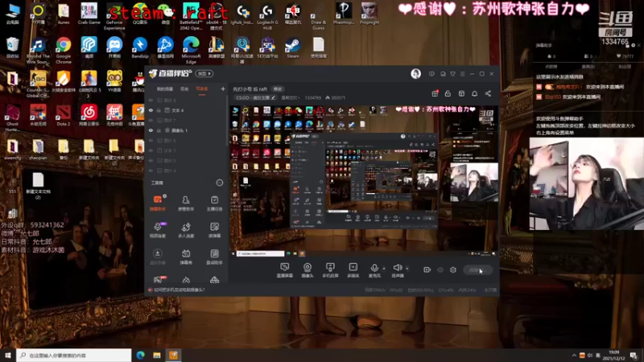This screenshot has width=644, height=362.
Task: Open the 读弹幕 tool
Action: click(214, 230)
